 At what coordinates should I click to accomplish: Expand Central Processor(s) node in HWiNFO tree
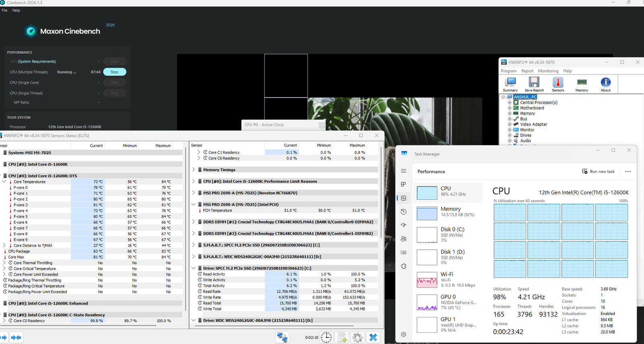510,103
